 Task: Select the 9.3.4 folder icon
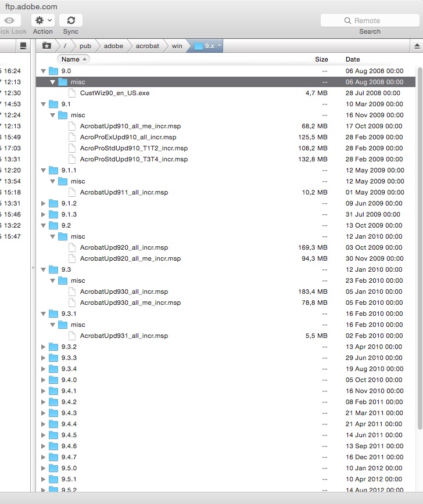(53, 369)
